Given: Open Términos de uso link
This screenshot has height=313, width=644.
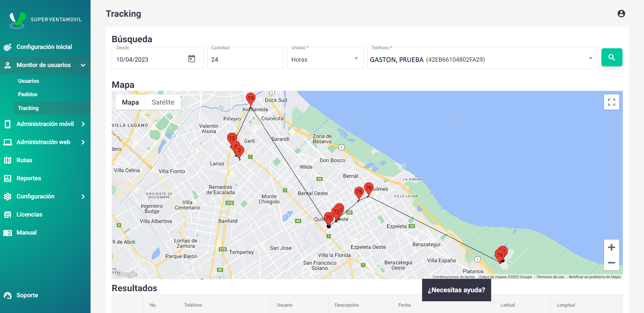Looking at the screenshot, I should pos(550,277).
